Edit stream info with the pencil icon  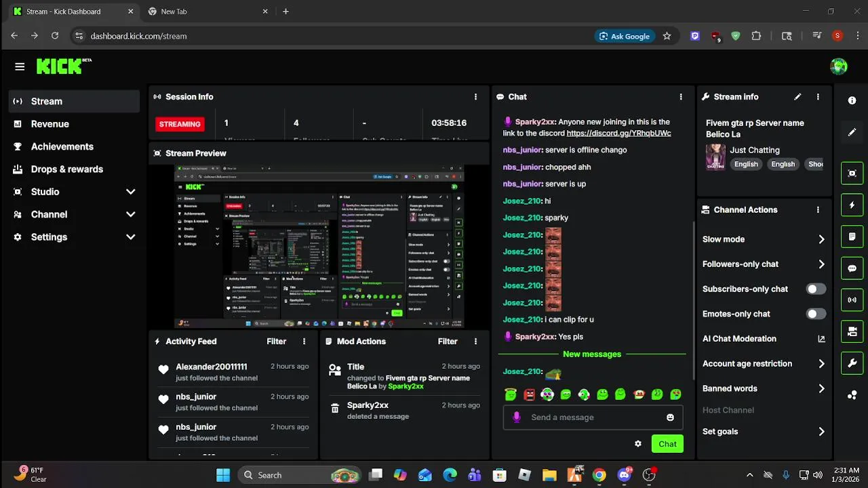point(797,97)
